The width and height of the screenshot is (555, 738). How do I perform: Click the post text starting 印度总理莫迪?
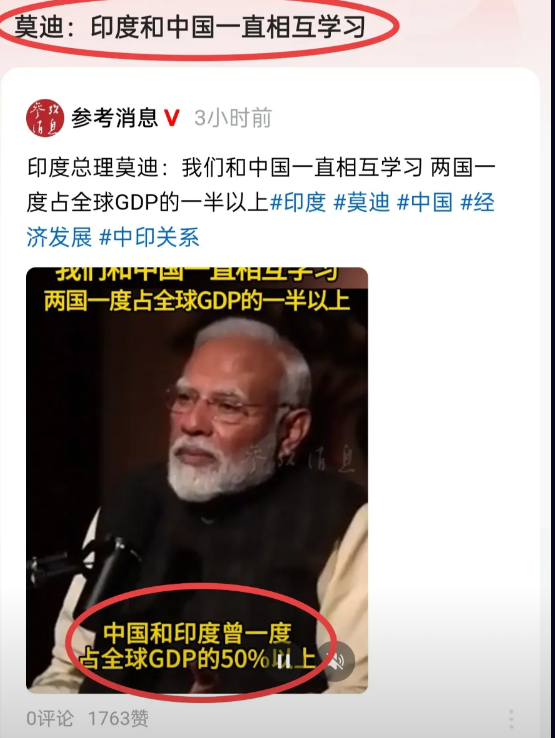click(261, 202)
